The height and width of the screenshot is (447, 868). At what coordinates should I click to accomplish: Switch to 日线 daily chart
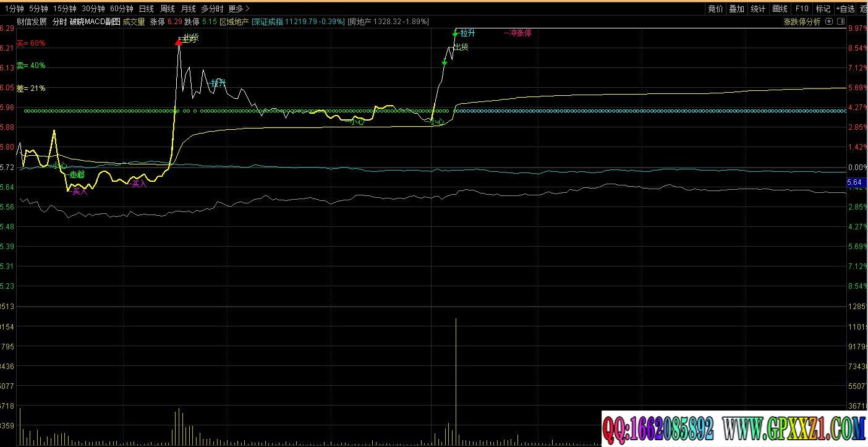coord(147,9)
